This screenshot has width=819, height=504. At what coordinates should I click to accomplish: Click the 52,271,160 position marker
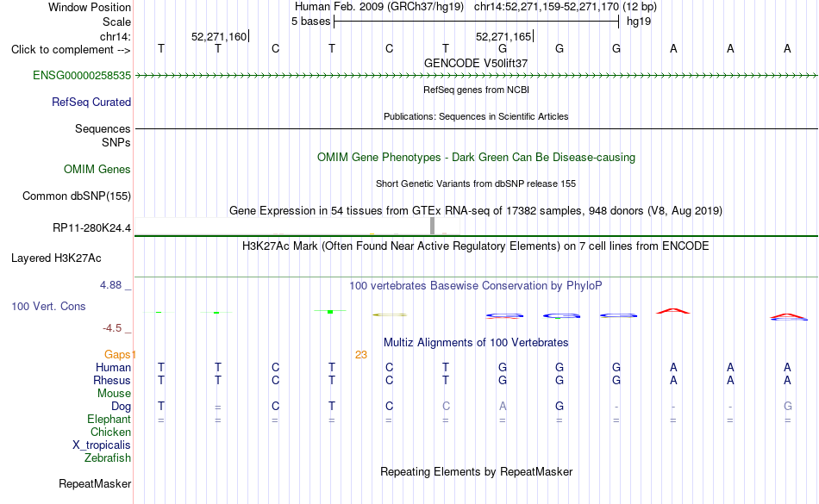[219, 37]
